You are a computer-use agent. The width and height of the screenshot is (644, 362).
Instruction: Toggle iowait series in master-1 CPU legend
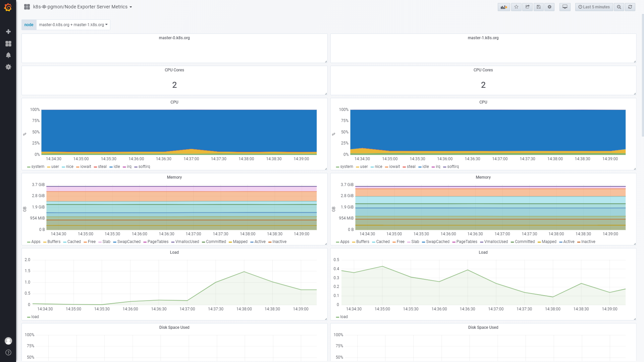pos(394,167)
